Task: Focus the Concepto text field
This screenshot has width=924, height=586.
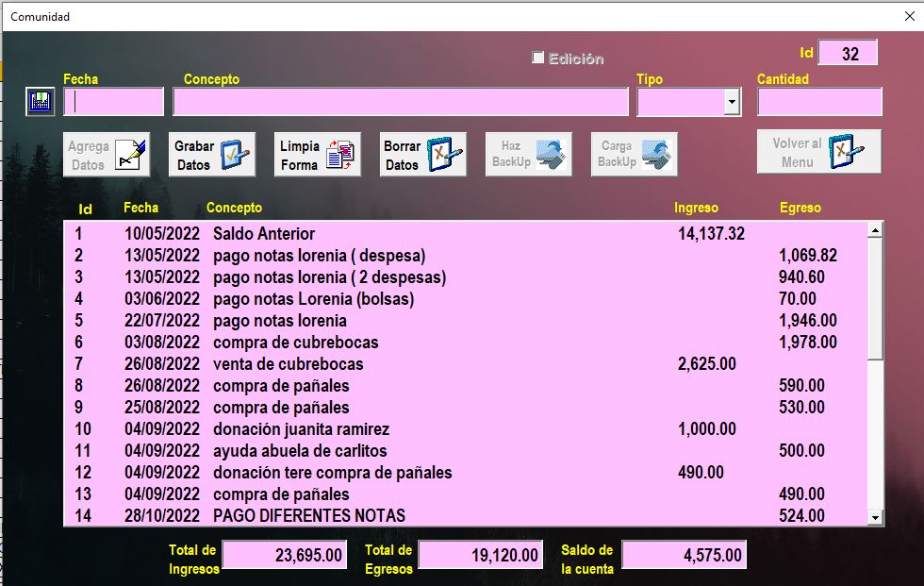Action: (x=400, y=102)
